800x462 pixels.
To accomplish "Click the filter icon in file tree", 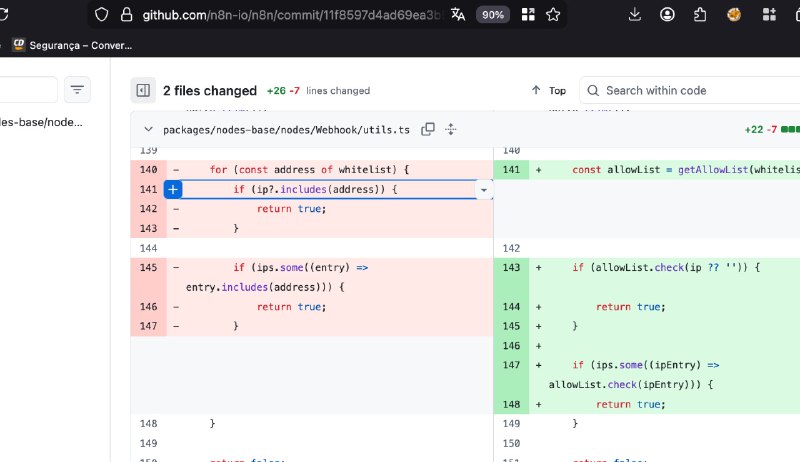I will (77, 90).
